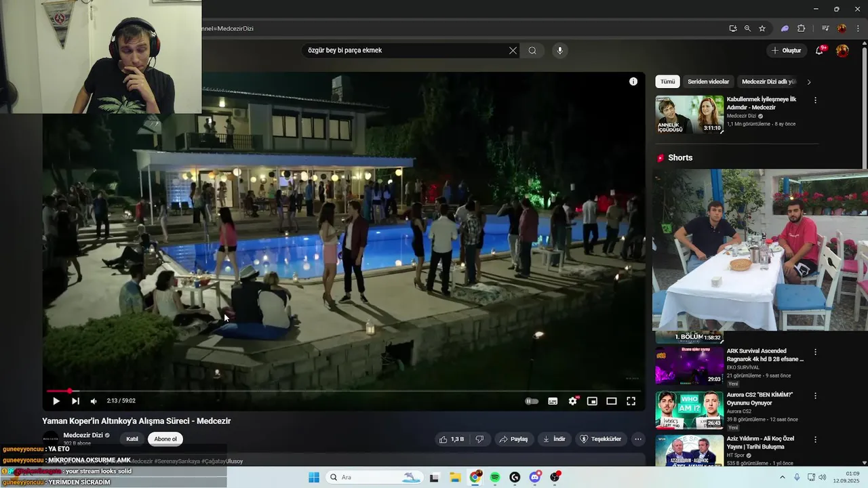Image resolution: width=868 pixels, height=488 pixels.
Task: Open system tray microphone indicator
Action: click(797, 477)
